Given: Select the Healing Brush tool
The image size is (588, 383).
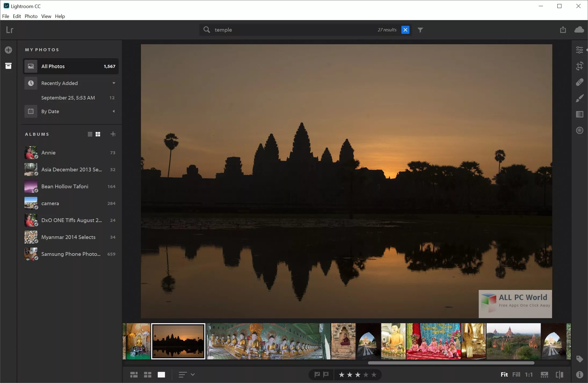Looking at the screenshot, I should [579, 82].
